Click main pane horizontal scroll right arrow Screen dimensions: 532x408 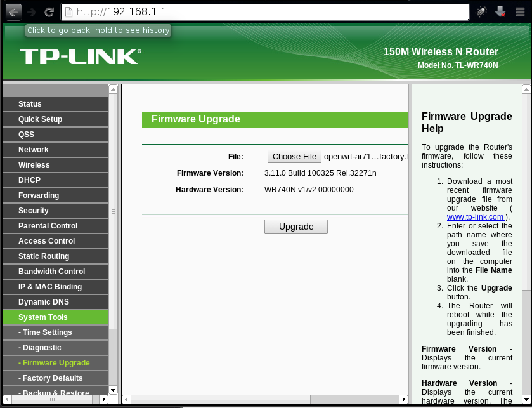(x=403, y=399)
